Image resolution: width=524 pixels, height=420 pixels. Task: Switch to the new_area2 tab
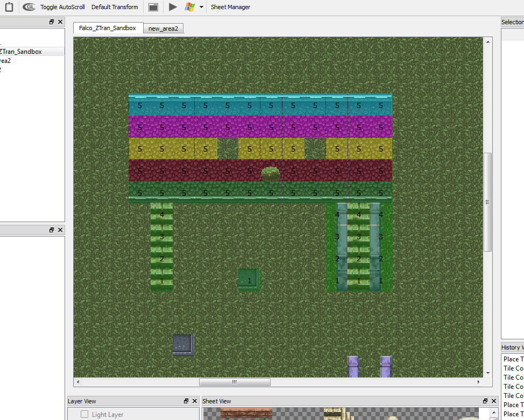[164, 29]
